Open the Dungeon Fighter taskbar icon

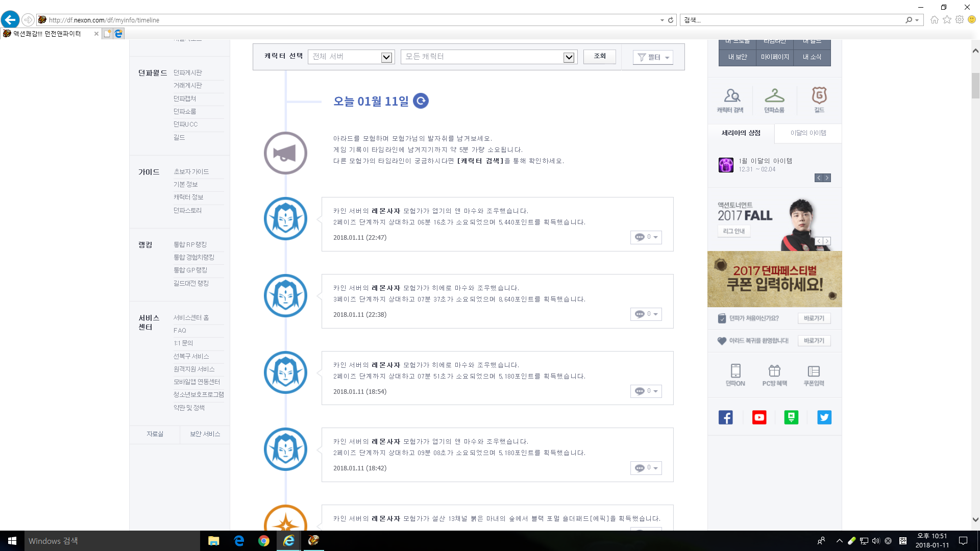313,541
